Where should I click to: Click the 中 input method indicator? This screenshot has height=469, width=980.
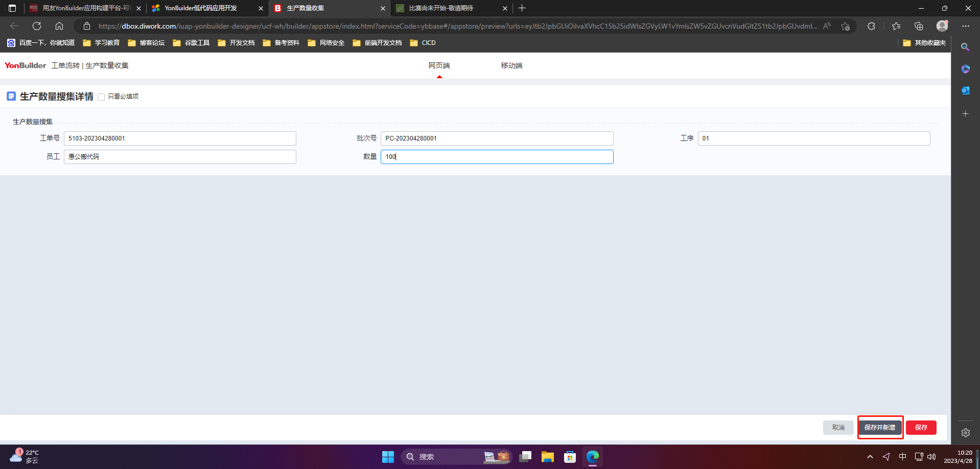[x=903, y=457]
